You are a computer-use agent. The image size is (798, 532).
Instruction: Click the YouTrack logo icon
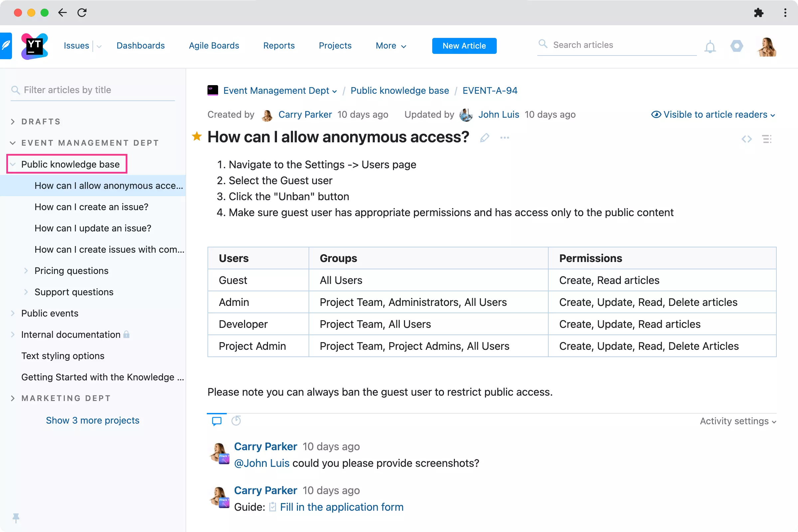point(34,46)
